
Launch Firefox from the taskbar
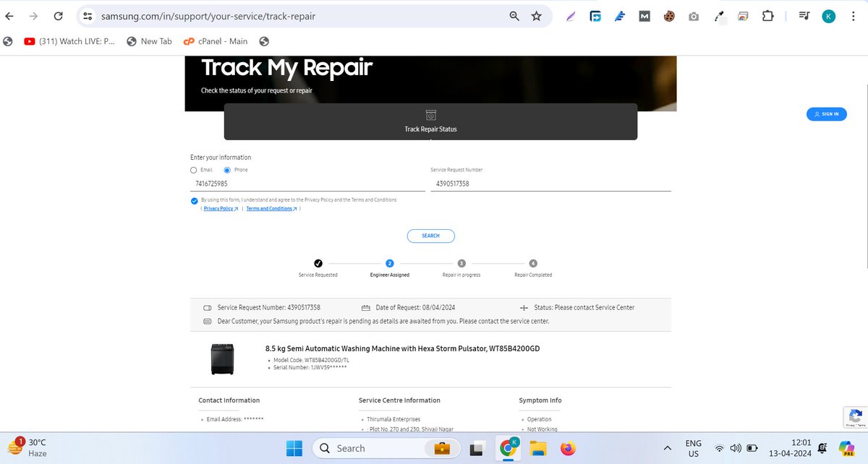[x=569, y=448]
